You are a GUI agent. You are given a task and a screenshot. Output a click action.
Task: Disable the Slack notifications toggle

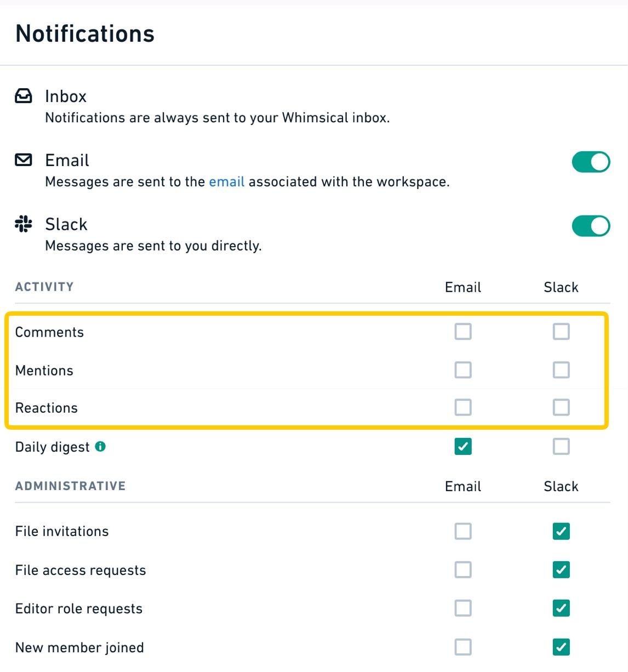(x=591, y=226)
